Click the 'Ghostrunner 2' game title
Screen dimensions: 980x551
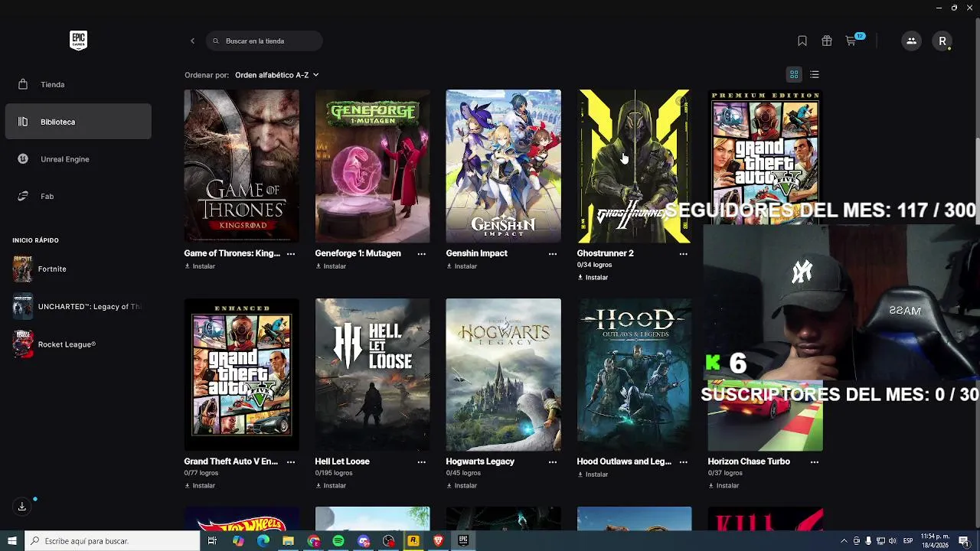pos(605,253)
